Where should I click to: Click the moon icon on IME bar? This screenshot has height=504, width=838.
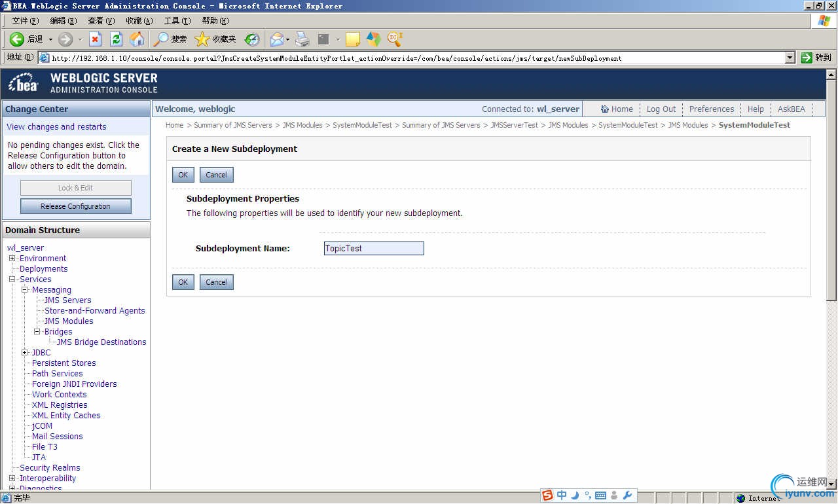point(575,495)
